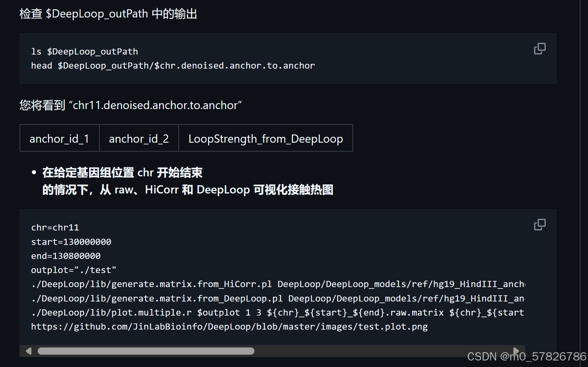Click the chr=chr11 line in the code
This screenshot has width=588, height=367.
pyautogui.click(x=55, y=227)
